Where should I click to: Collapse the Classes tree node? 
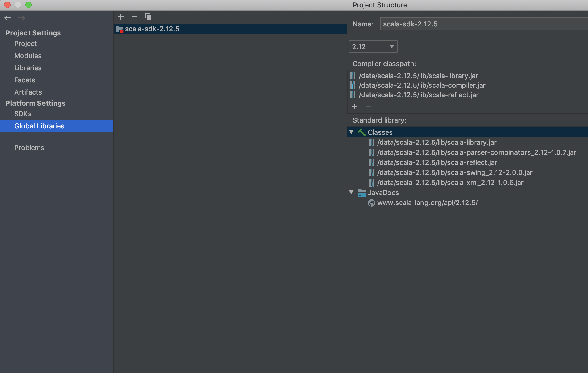tap(351, 132)
